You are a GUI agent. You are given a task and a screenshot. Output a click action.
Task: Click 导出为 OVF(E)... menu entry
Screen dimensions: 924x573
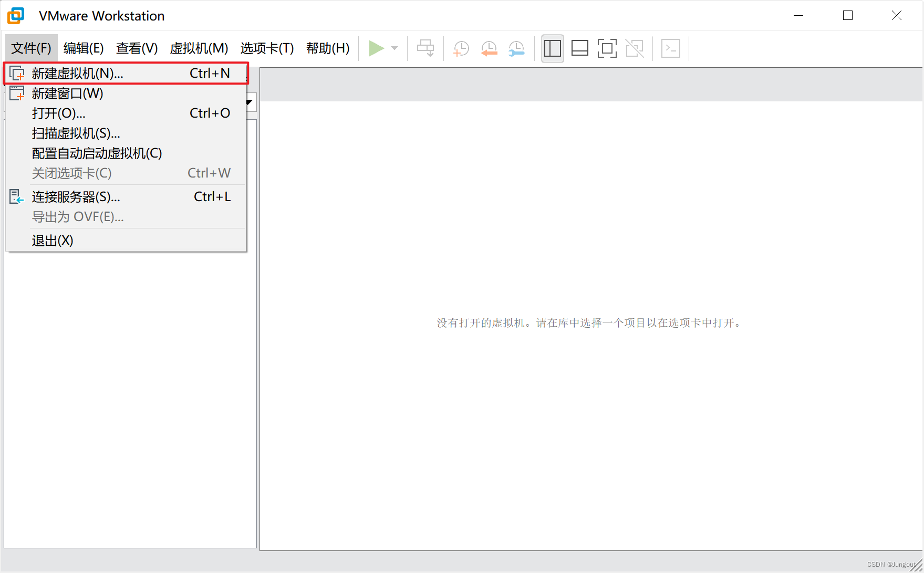coord(126,217)
